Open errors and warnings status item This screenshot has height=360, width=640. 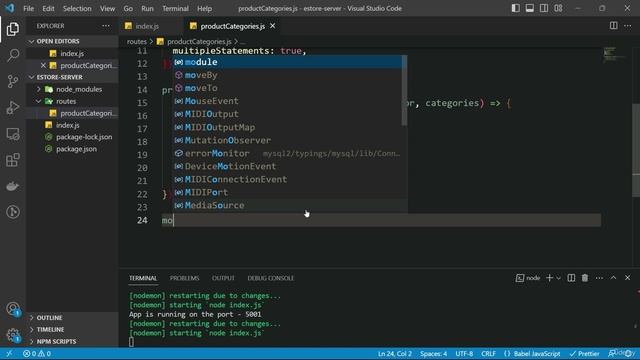coord(37,353)
